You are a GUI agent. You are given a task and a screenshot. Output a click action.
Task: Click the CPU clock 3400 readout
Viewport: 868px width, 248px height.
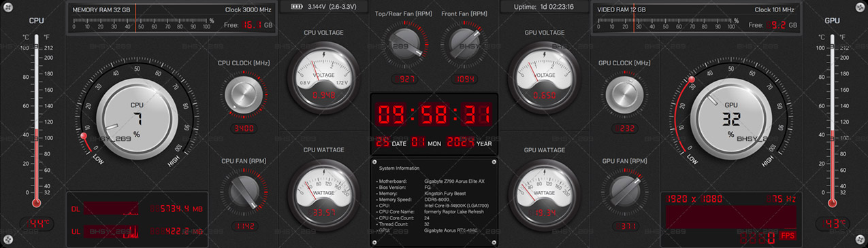244,128
